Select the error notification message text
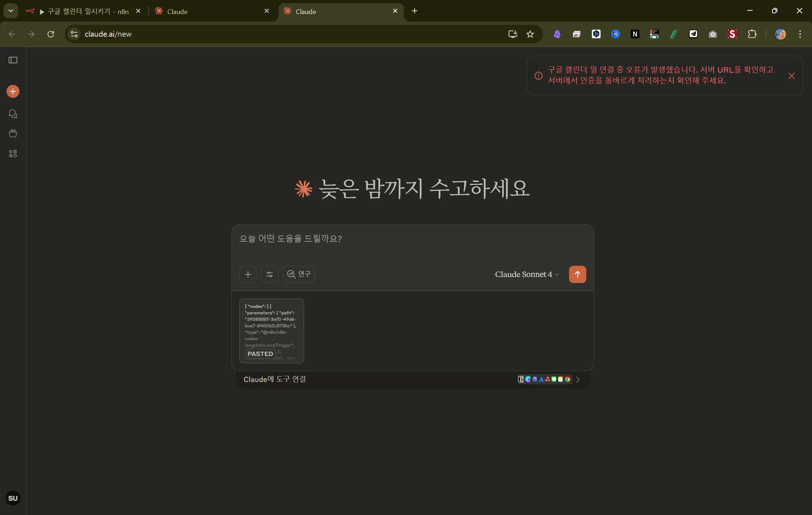812x515 pixels. (x=661, y=75)
